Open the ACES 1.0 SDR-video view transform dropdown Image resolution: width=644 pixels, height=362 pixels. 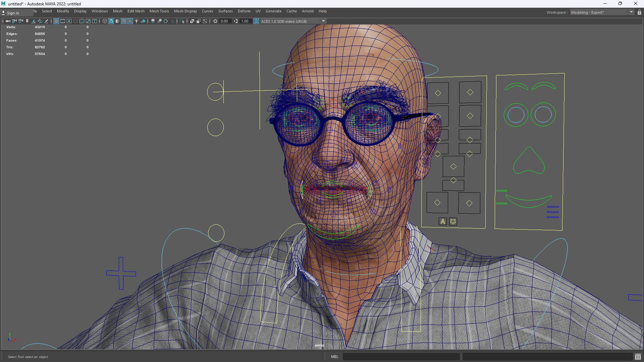293,21
